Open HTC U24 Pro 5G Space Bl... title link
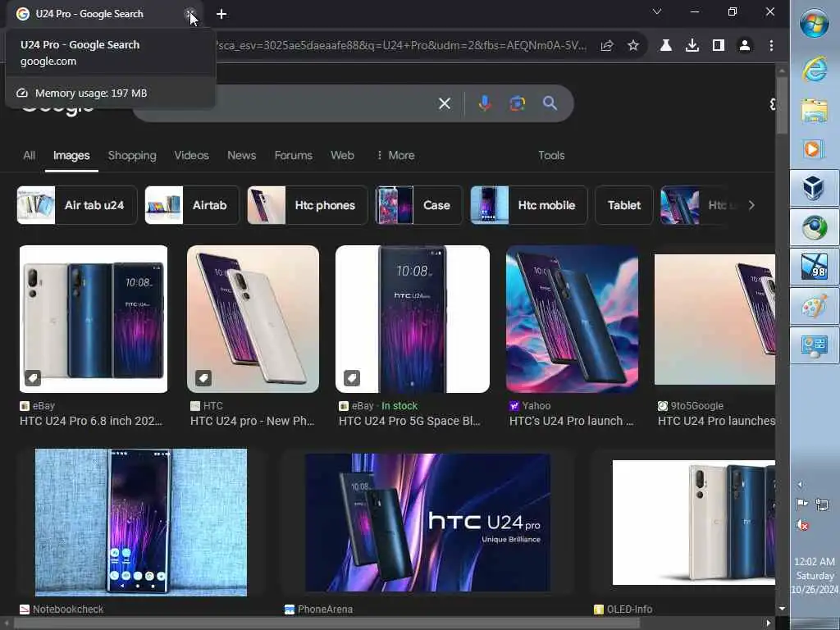This screenshot has width=840, height=630. pyautogui.click(x=410, y=421)
